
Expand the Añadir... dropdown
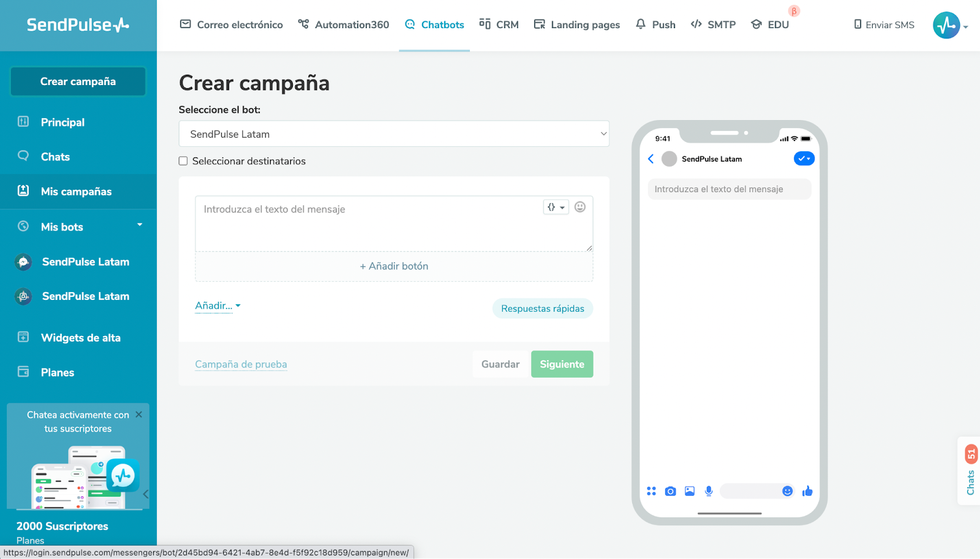click(217, 306)
